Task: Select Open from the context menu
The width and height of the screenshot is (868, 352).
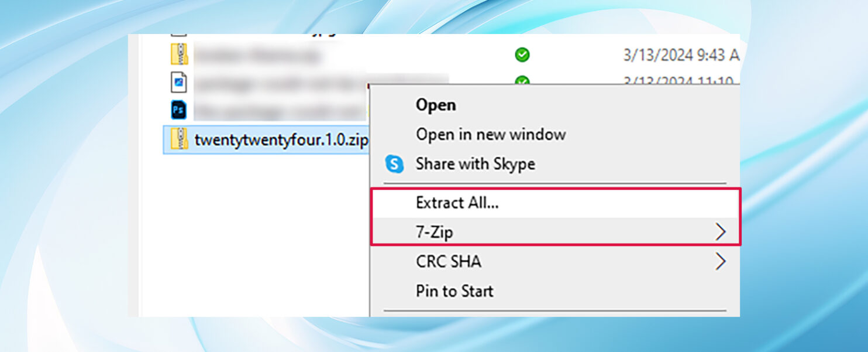Action: point(435,105)
